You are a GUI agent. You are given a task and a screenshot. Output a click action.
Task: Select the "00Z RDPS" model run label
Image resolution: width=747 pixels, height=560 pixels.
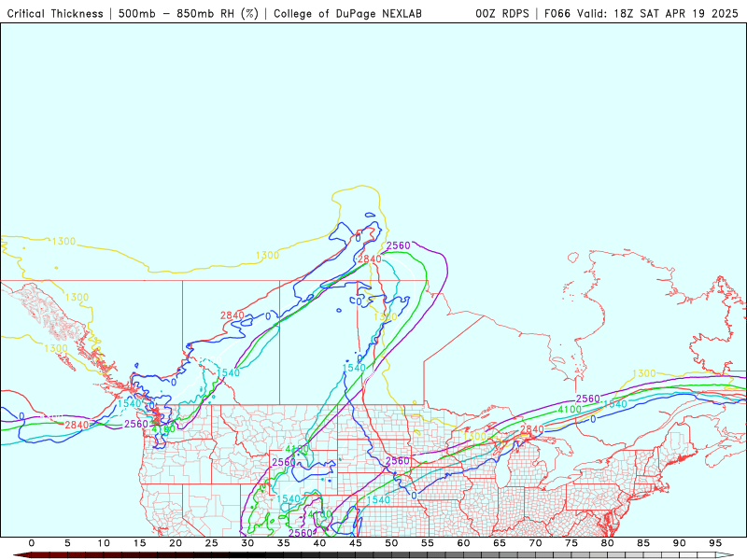click(x=502, y=14)
